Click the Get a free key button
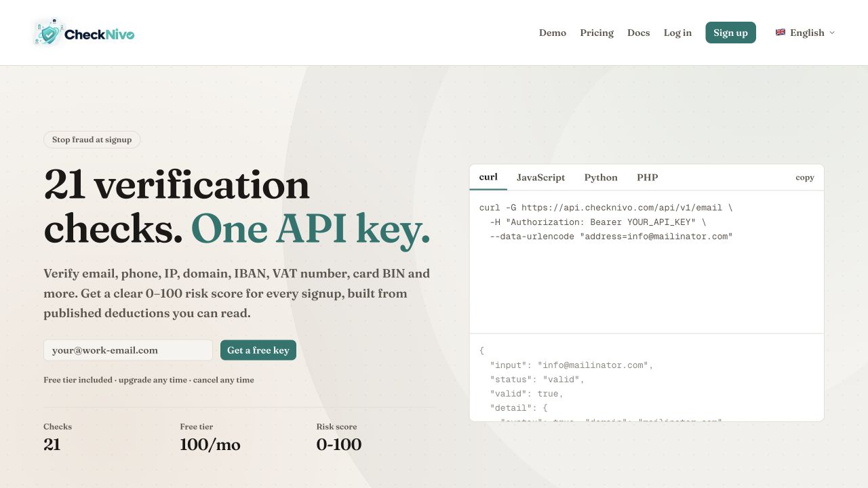Viewport: 868px width, 488px height. point(258,350)
